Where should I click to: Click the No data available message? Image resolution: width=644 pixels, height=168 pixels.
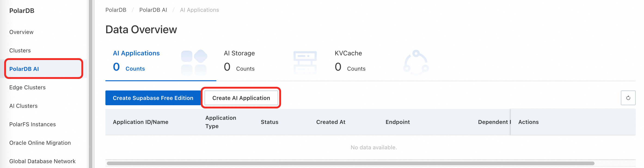click(374, 147)
